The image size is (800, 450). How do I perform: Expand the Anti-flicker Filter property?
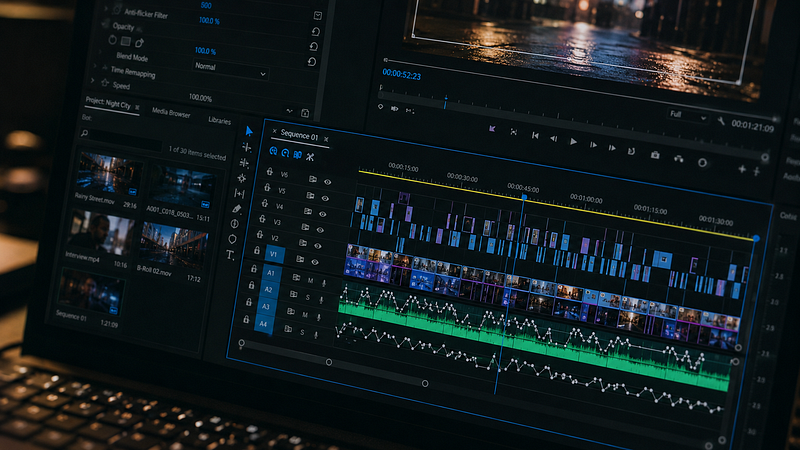point(106,9)
